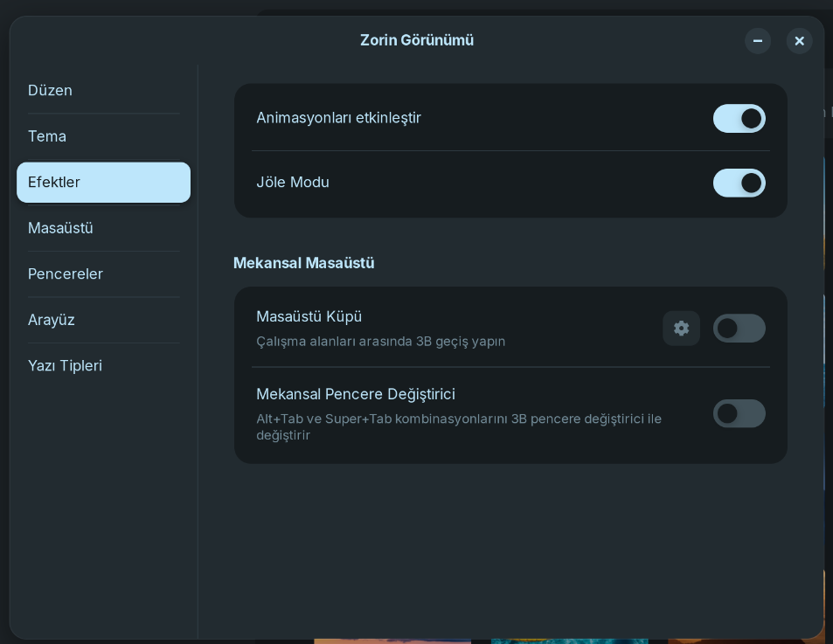Click the Mekansal Pencere Değiştirici title
Image resolution: width=833 pixels, height=644 pixels.
[356, 394]
